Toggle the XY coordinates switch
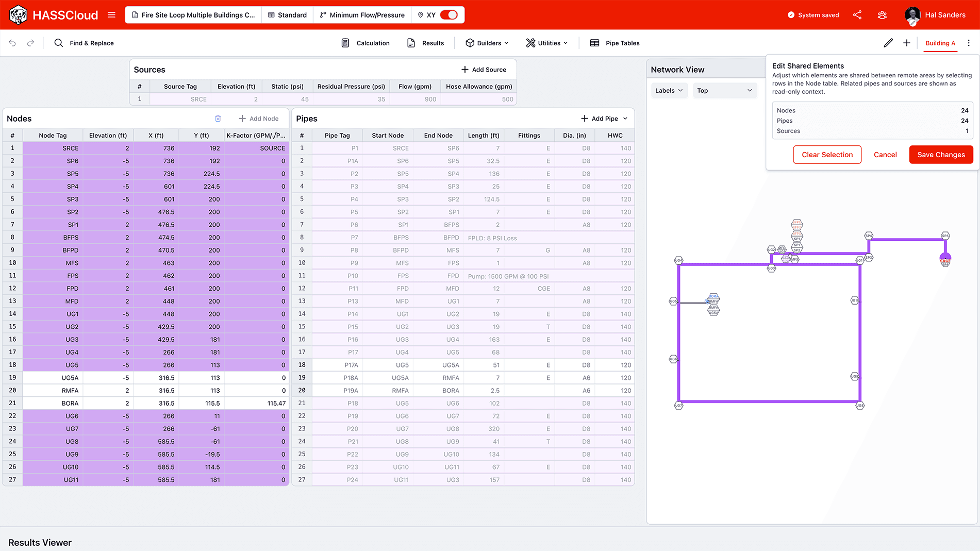Viewport: 980px width, 551px height. pos(449,15)
